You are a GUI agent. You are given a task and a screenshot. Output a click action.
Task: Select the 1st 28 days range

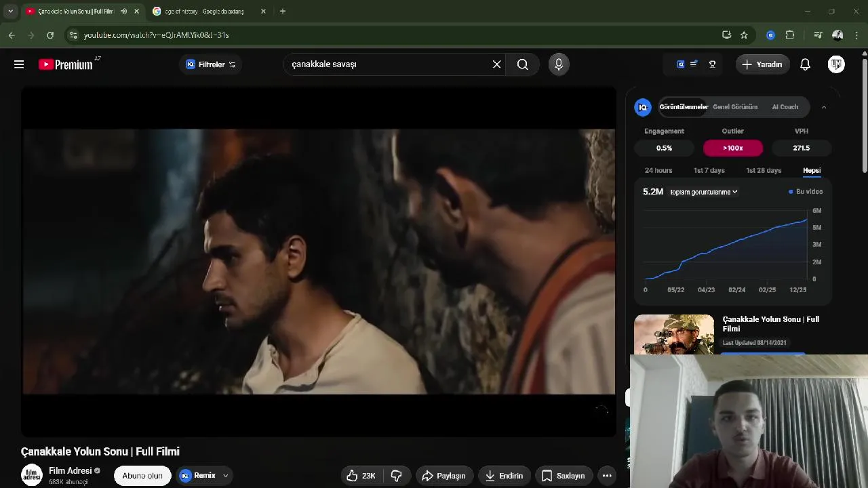(764, 170)
